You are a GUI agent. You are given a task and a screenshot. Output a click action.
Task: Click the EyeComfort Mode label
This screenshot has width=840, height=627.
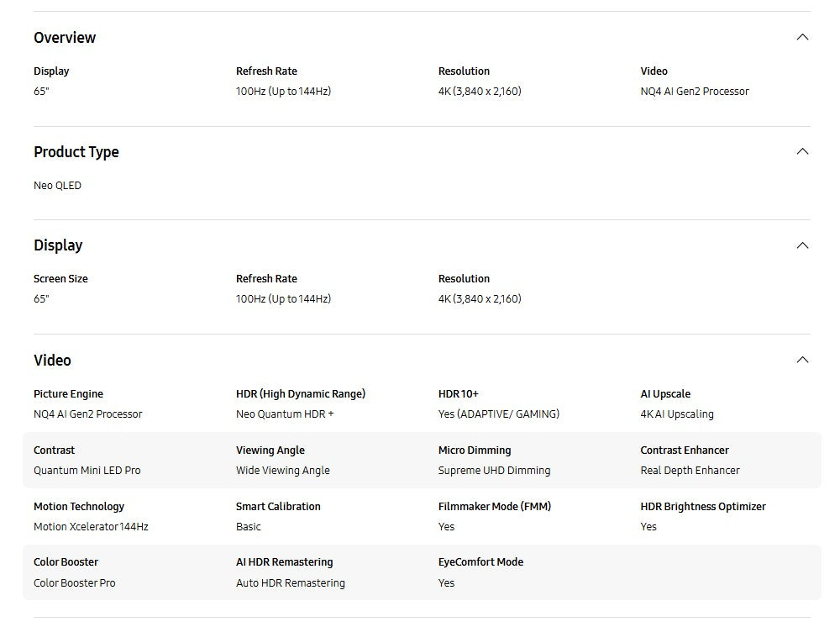480,562
